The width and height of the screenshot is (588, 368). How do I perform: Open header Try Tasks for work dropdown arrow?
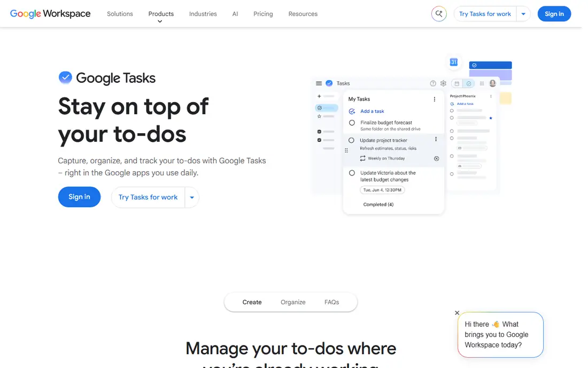[x=523, y=14]
